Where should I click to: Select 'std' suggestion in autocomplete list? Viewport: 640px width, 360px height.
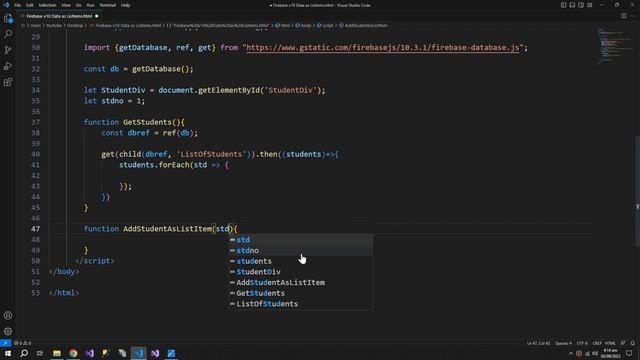click(x=300, y=240)
